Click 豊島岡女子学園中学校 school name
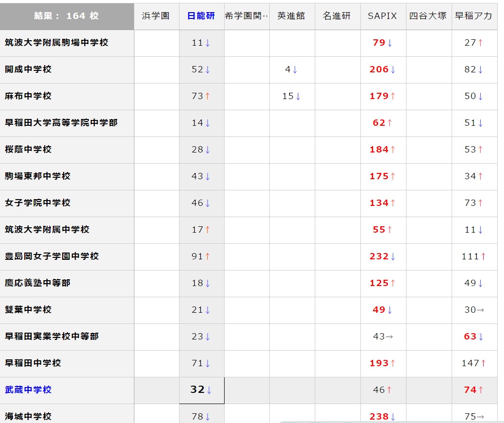This screenshot has height=423, width=504. (x=52, y=256)
